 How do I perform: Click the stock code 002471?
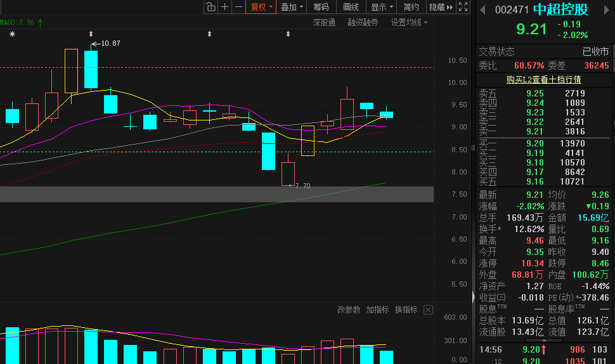tap(512, 10)
